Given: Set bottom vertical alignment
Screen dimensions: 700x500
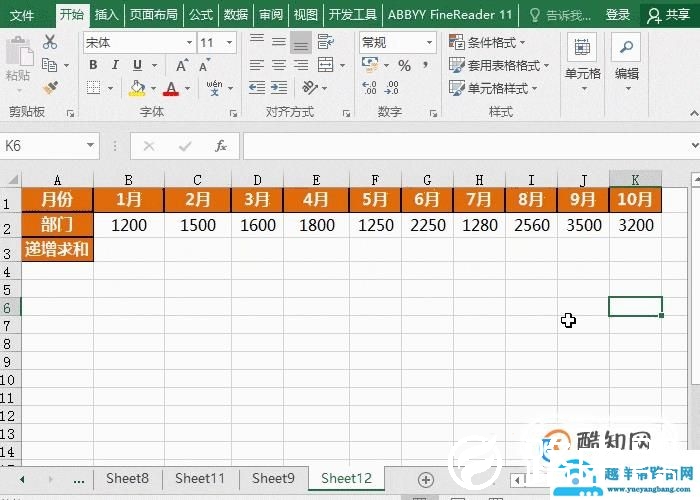Looking at the screenshot, I should coord(301,43).
